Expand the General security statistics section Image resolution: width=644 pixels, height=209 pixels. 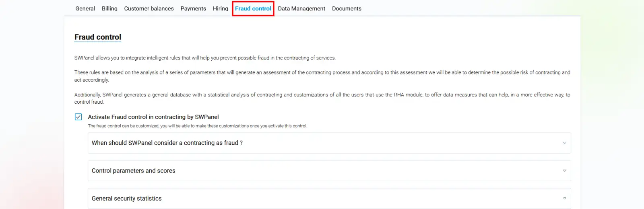coord(127,199)
